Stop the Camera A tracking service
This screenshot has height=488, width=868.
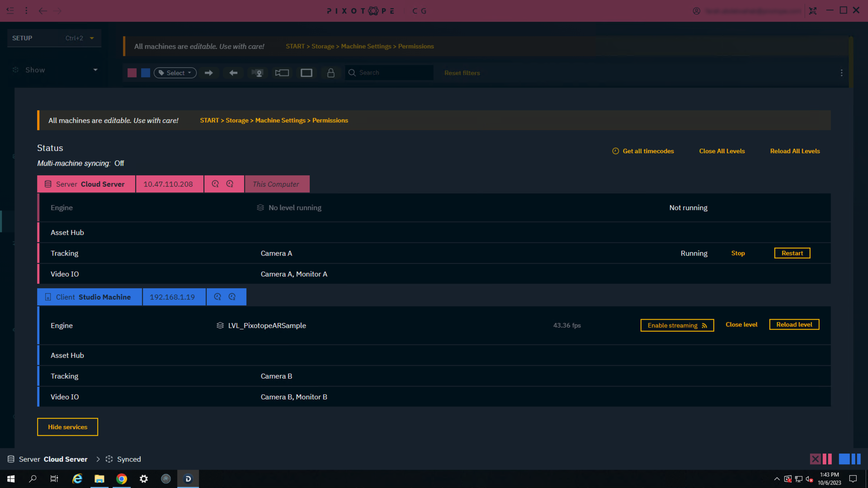[738, 253]
